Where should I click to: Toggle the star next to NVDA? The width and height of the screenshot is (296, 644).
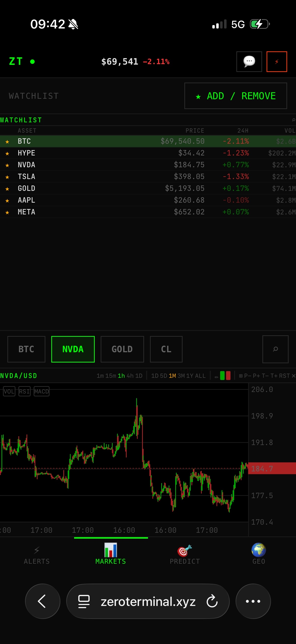click(7, 165)
